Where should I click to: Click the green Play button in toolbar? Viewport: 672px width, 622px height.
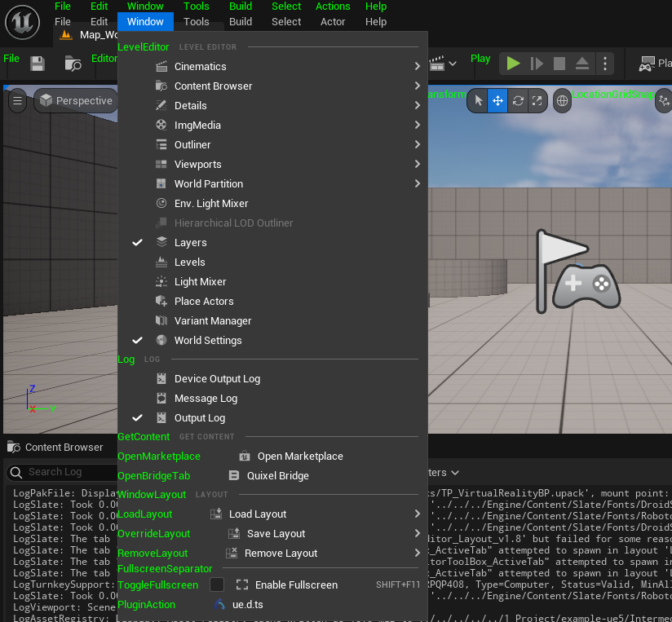click(513, 63)
